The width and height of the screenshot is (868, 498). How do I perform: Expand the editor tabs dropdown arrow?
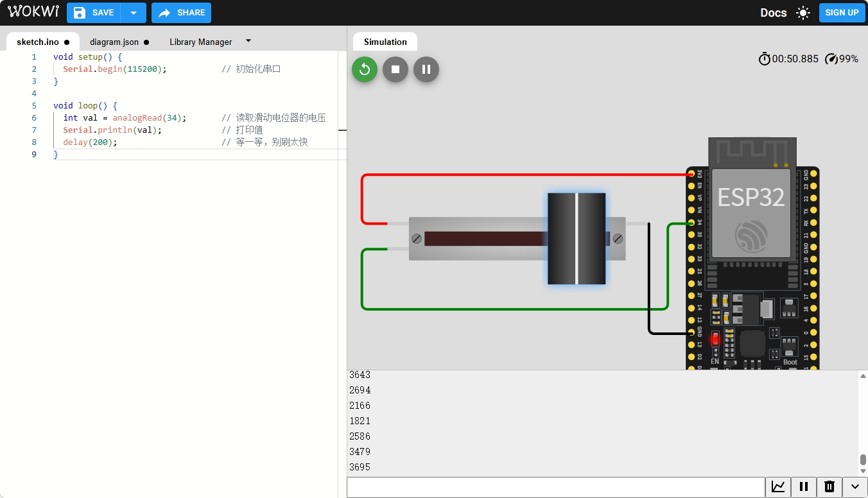(x=248, y=41)
